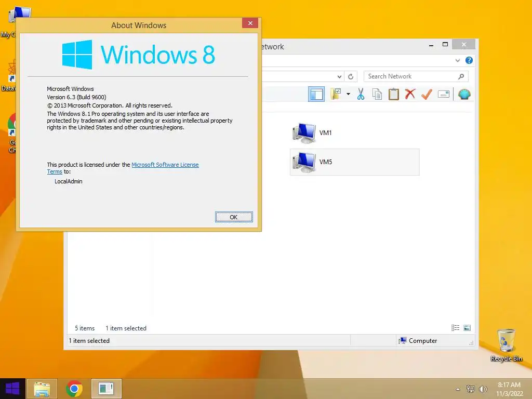Expand the ribbon chevron in Network window
This screenshot has width=532, height=399.
457,60
